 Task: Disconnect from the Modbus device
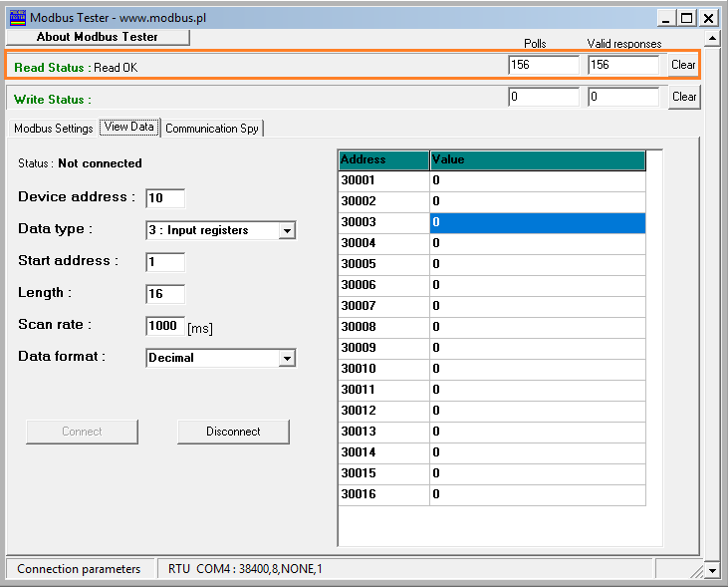point(233,432)
